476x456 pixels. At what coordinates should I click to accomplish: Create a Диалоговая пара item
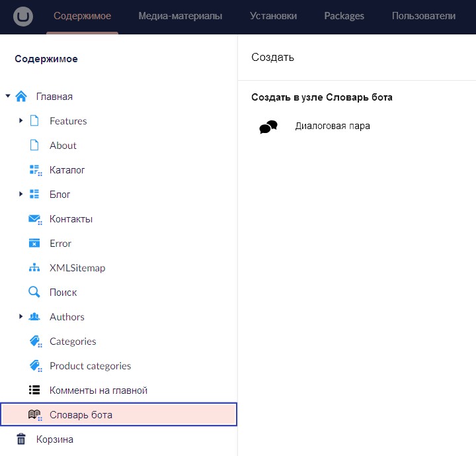tap(332, 126)
